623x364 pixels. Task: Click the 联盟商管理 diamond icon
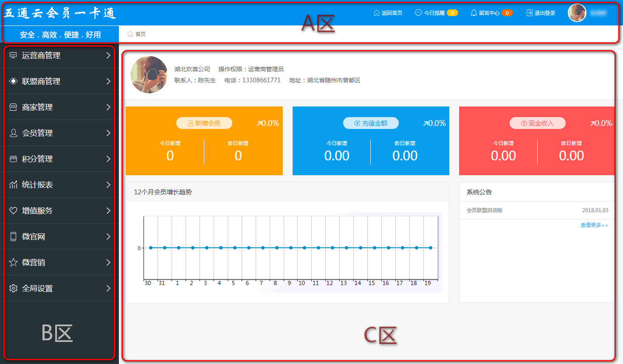coord(13,81)
